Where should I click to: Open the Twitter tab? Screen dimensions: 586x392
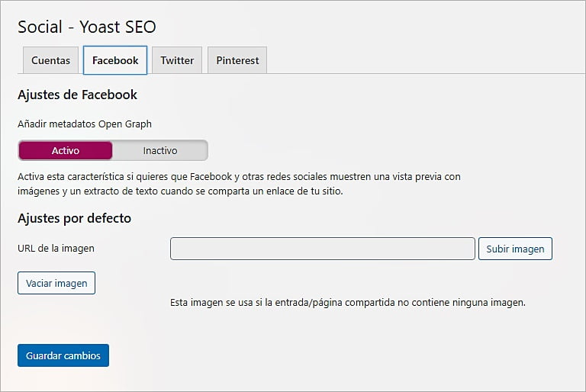pyautogui.click(x=177, y=60)
